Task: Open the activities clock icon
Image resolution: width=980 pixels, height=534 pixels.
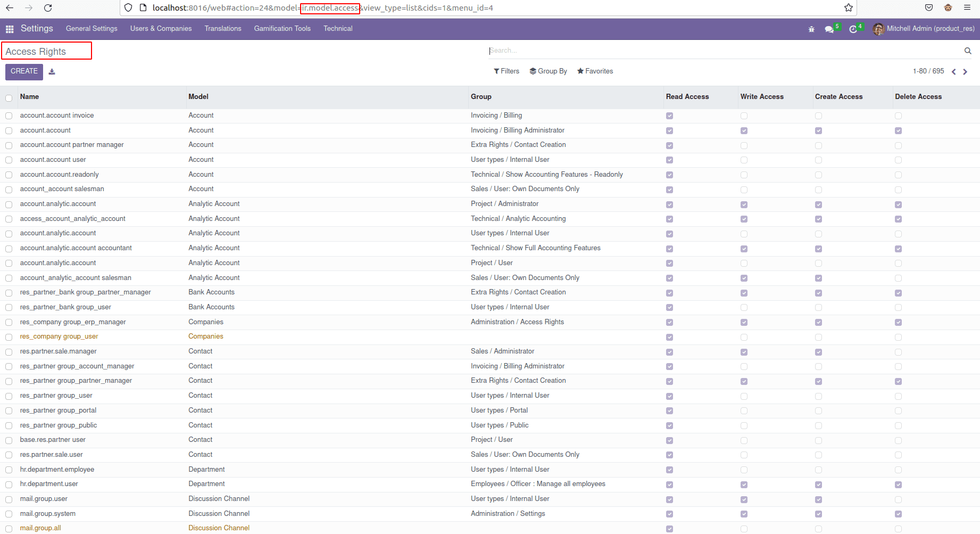Action: 853,29
